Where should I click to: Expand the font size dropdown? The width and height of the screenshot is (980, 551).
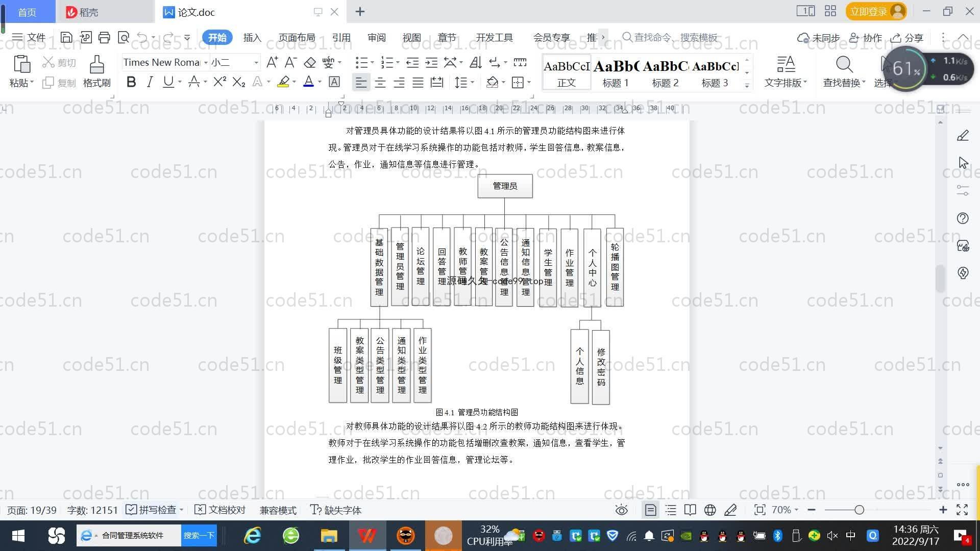[x=256, y=63]
